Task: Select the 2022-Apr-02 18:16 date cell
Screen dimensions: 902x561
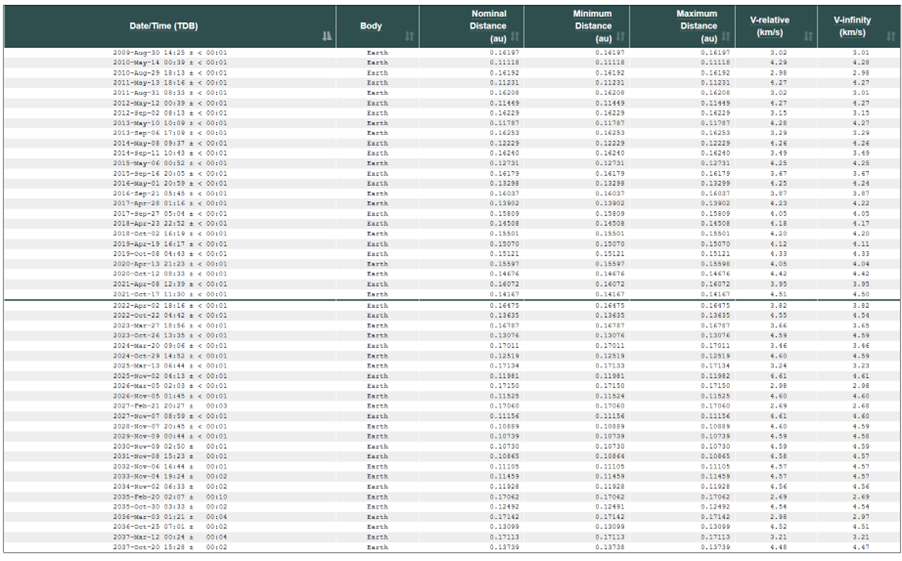Action: (x=170, y=305)
